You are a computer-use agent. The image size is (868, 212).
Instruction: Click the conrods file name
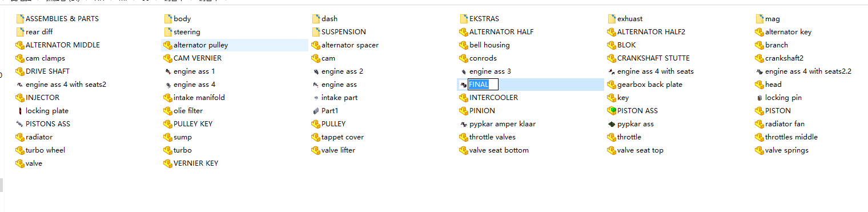(x=483, y=58)
